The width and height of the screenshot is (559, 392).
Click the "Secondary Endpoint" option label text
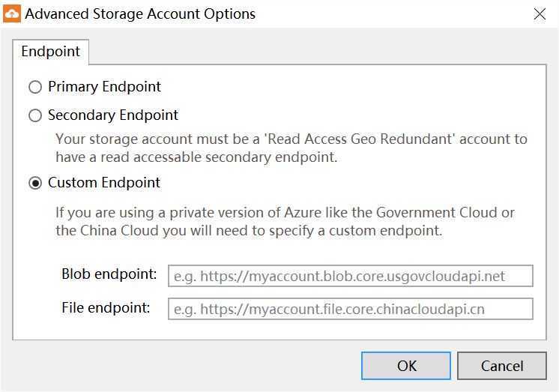point(113,115)
